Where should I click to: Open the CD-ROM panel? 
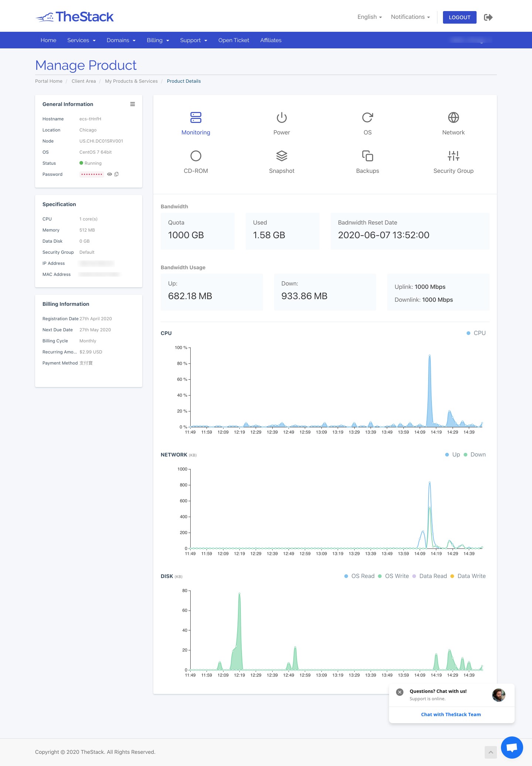tap(196, 162)
